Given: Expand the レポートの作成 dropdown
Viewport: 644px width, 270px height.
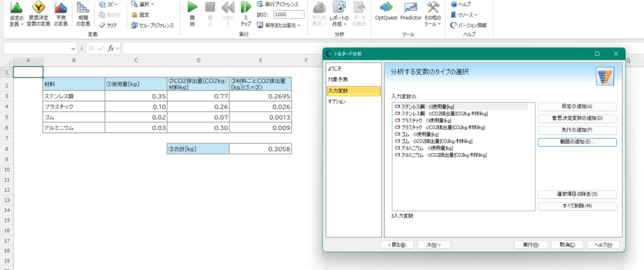Looking at the screenshot, I should 340,9.
